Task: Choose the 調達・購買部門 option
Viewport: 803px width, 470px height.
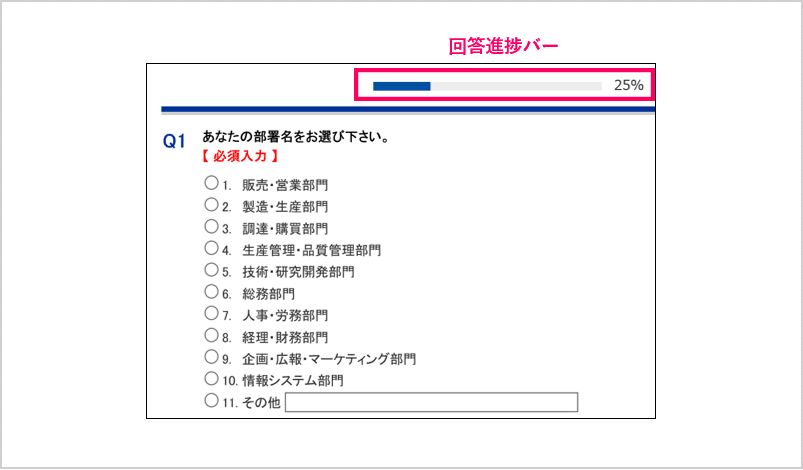Action: pos(211,227)
